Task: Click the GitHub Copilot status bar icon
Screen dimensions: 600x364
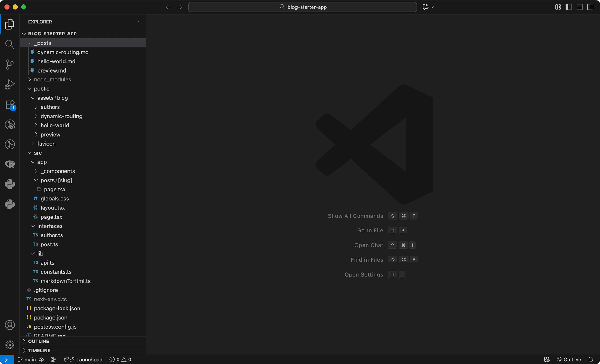Action: (x=547, y=359)
